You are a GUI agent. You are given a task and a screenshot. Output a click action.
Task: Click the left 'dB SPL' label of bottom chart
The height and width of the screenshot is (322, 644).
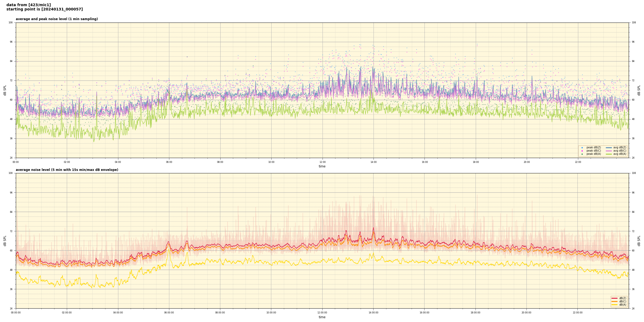(x=5, y=241)
